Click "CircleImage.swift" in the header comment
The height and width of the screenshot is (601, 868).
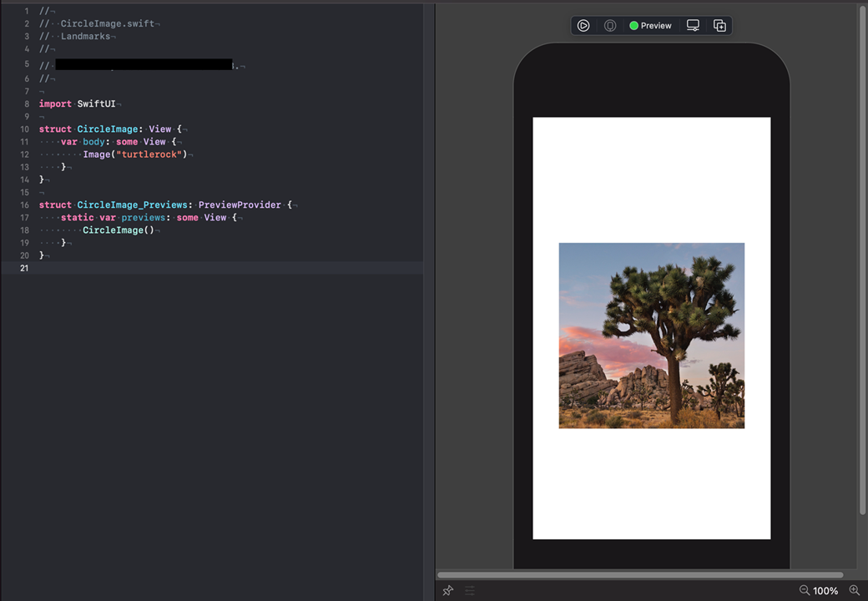(x=108, y=24)
